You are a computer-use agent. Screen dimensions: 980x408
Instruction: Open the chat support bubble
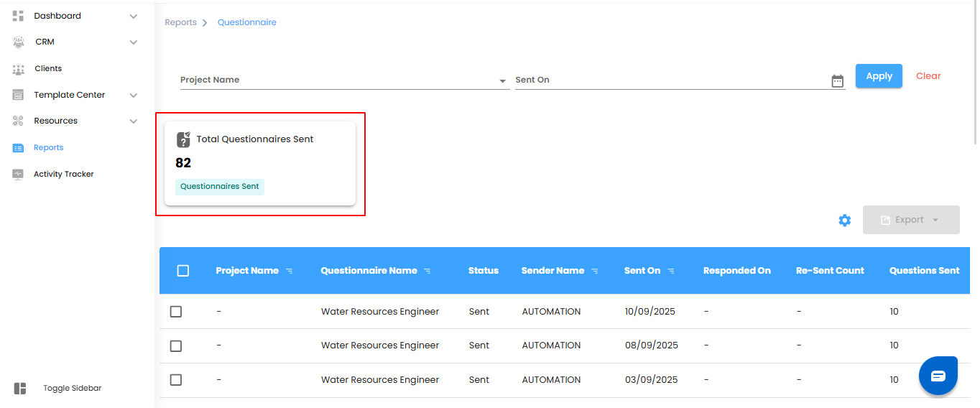(938, 376)
